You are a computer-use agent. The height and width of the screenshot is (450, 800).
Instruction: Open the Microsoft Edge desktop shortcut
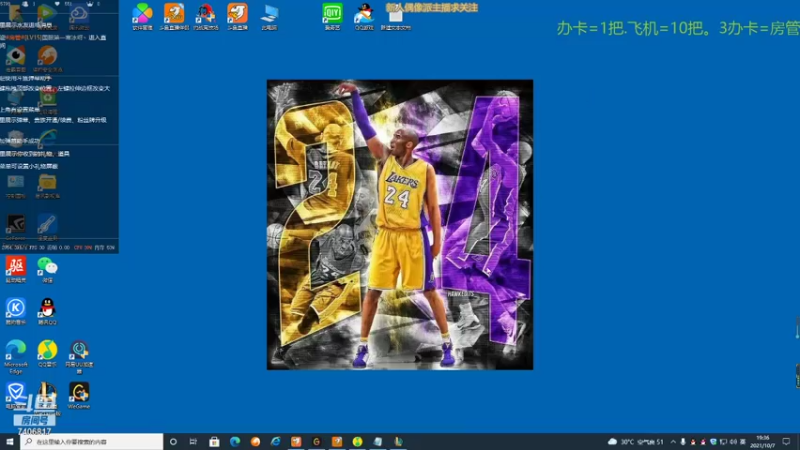16,357
